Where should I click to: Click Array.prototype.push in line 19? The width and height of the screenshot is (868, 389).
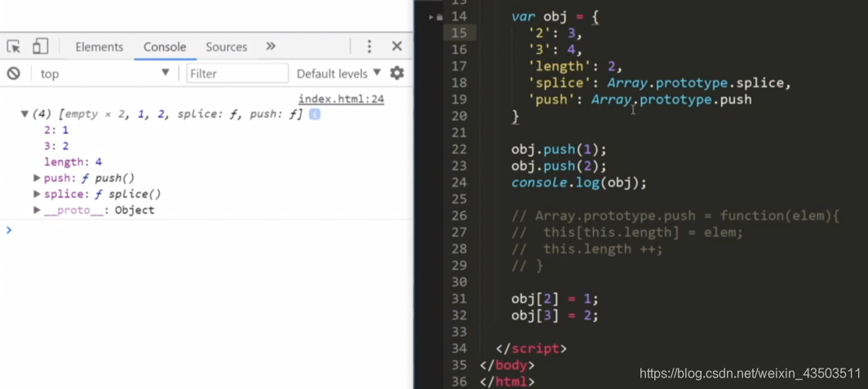[671, 99]
